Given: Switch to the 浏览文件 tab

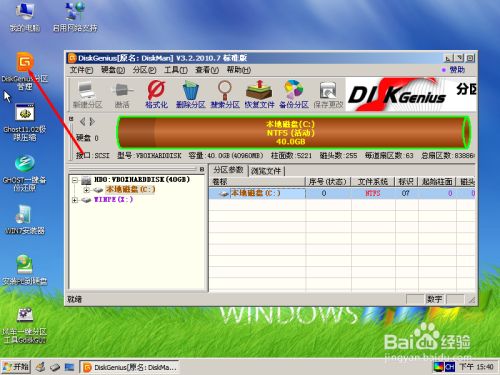Looking at the screenshot, I should (266, 171).
